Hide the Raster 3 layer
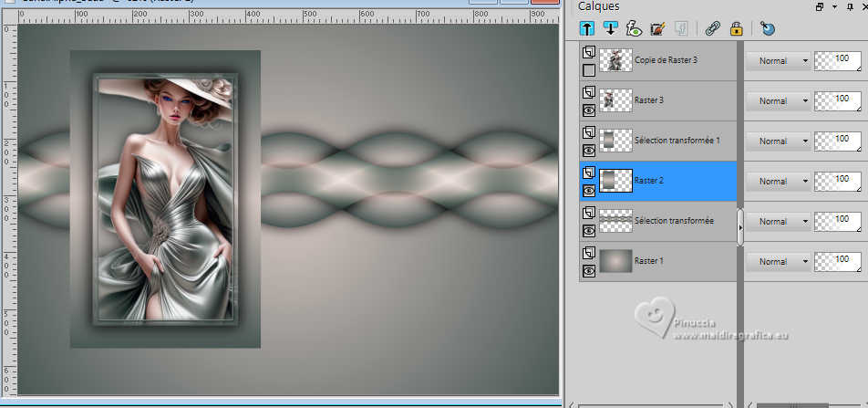868x408 pixels. (589, 110)
